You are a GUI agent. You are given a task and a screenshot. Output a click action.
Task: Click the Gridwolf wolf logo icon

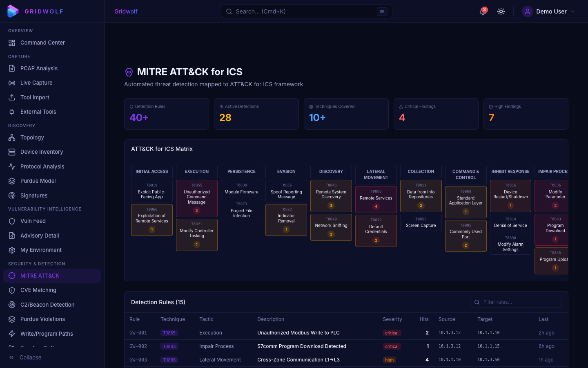pos(13,11)
